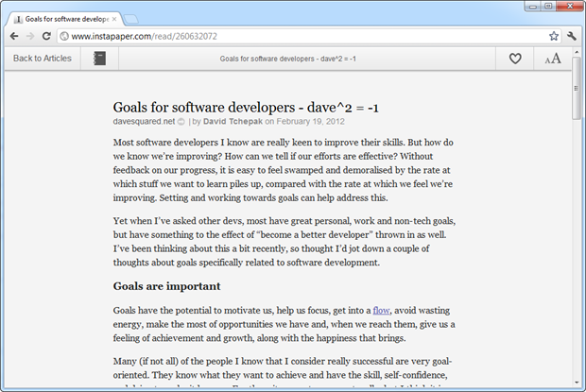Click the vertical scrollbar thumb

point(577,89)
